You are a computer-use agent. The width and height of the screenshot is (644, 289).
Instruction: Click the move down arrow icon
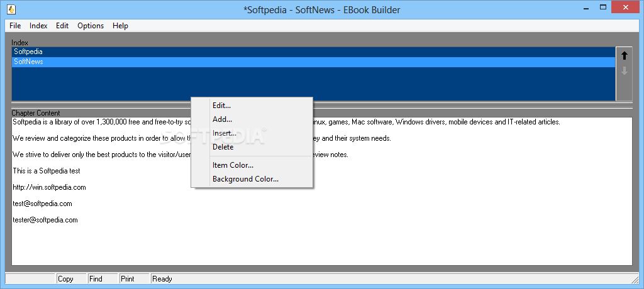tap(625, 71)
